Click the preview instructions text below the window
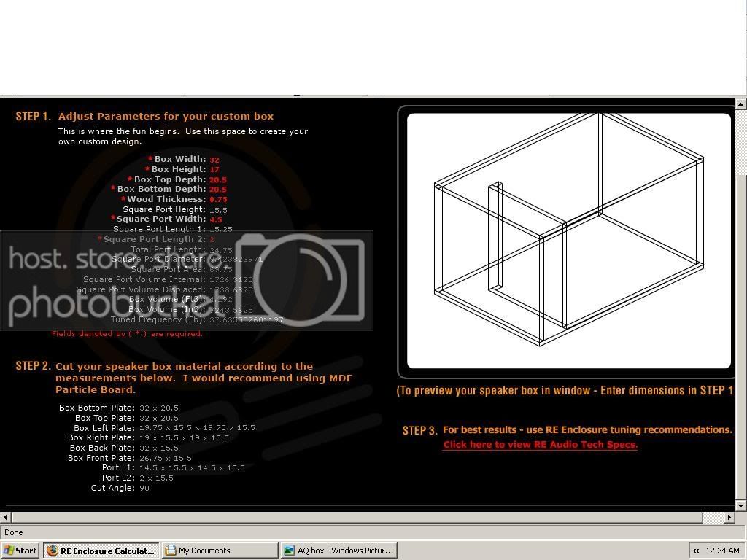 (565, 391)
